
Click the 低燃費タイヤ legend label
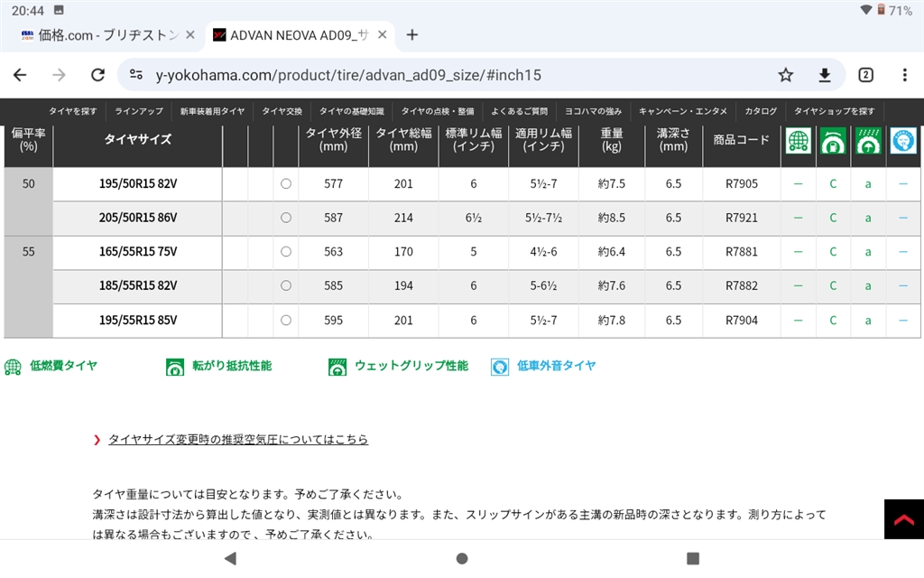pyautogui.click(x=64, y=366)
